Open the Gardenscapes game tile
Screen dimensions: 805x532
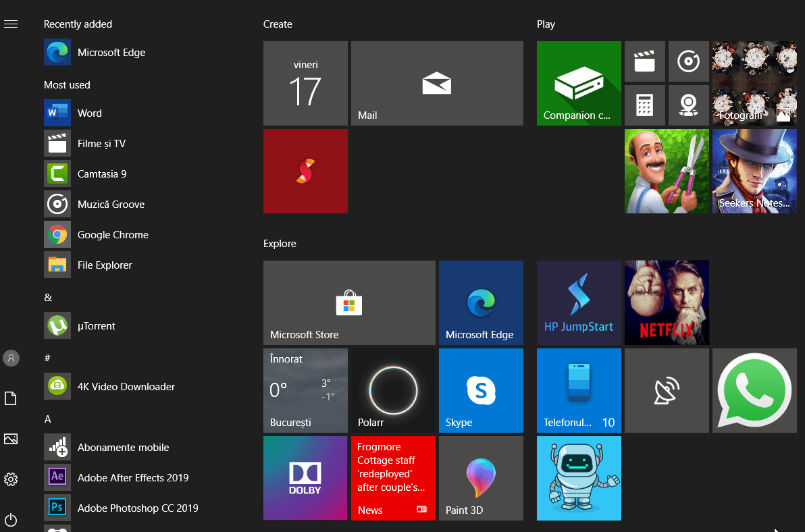tap(667, 171)
